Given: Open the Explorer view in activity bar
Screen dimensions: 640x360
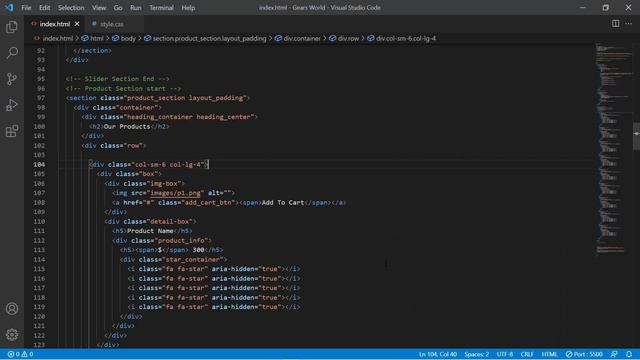Looking at the screenshot, I should [x=12, y=27].
